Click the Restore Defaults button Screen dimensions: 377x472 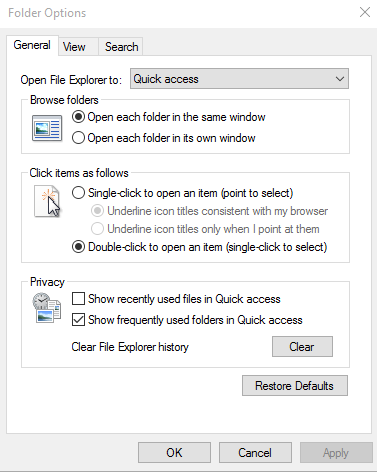click(x=295, y=386)
